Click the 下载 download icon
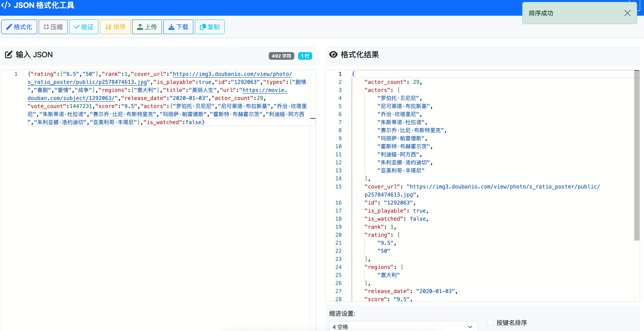 pos(172,26)
